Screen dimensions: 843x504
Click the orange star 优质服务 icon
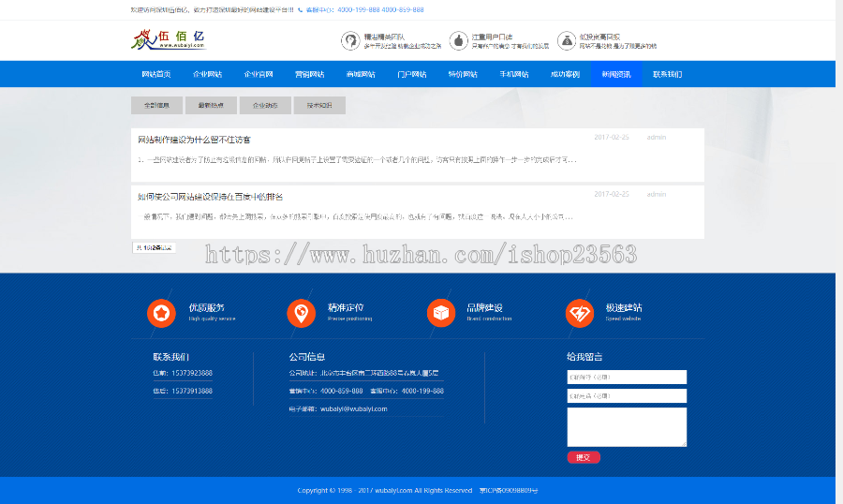[161, 313]
